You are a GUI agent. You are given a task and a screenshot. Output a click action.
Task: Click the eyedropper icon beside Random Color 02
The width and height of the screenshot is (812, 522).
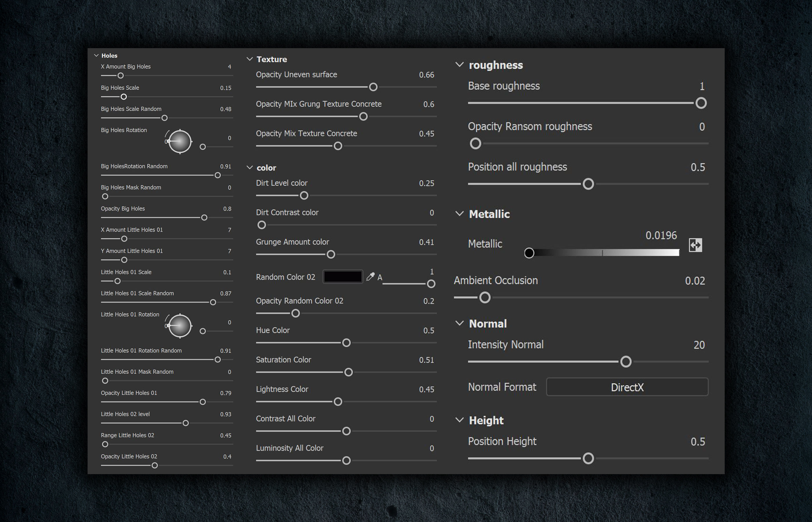(x=370, y=277)
